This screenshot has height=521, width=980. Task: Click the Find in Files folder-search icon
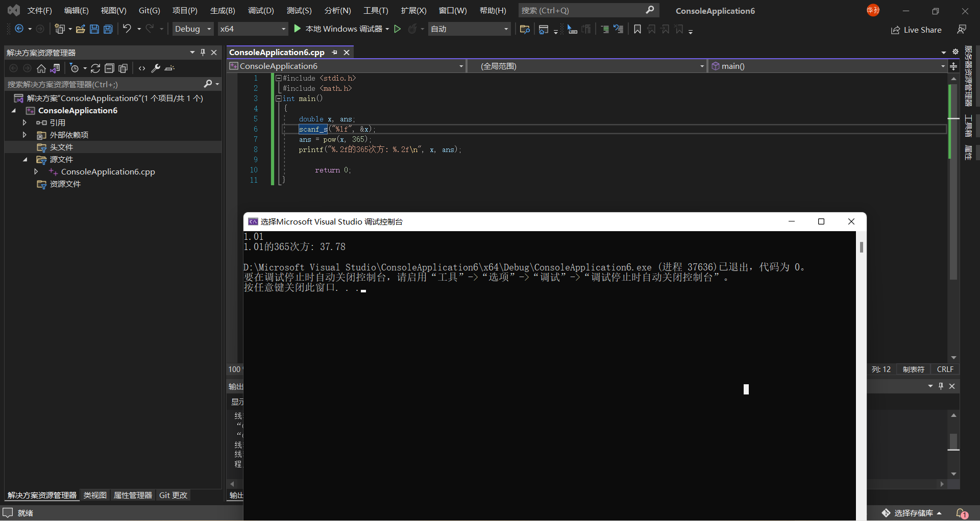click(x=524, y=29)
